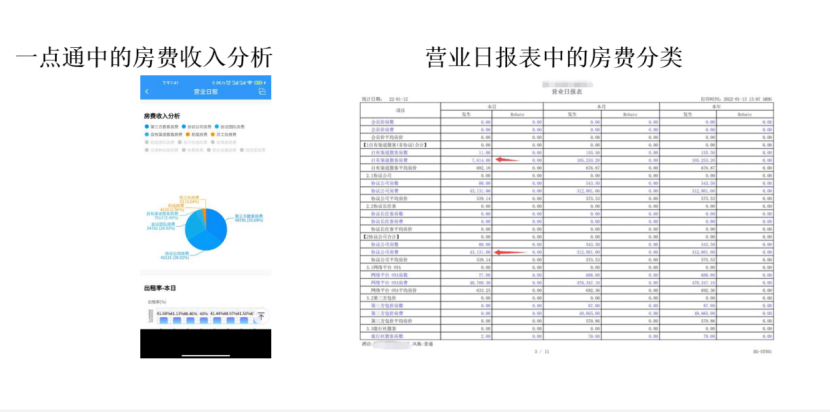Tap the battery icon in phone status bar
The image size is (830, 412).
[258, 83]
